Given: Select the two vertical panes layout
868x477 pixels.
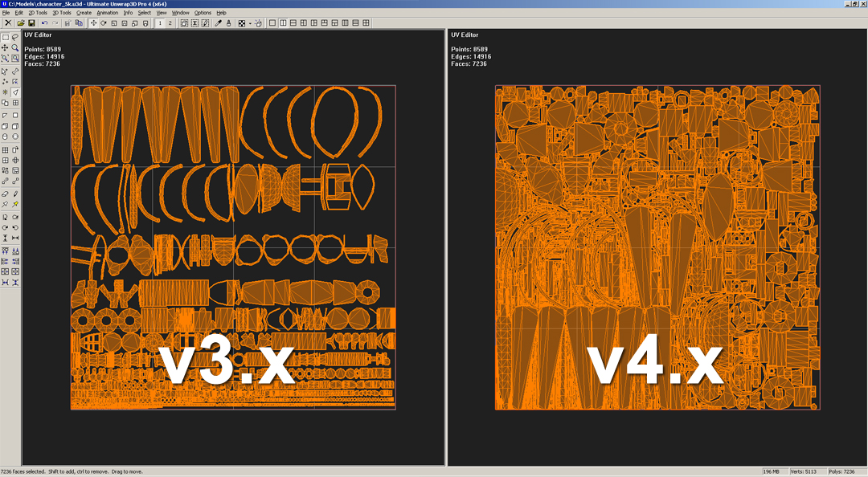Looking at the screenshot, I should pos(283,23).
